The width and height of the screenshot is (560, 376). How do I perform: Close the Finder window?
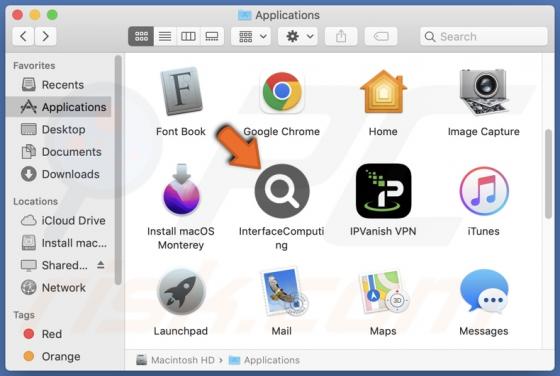click(x=17, y=15)
